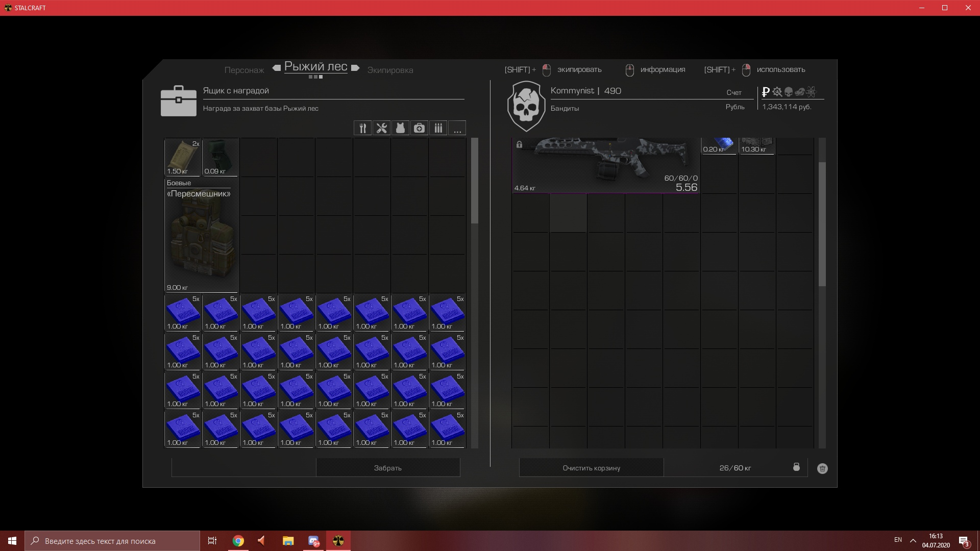This screenshot has height=551, width=980.
Task: Select the gear-wrench currency icon
Action: [x=777, y=92]
